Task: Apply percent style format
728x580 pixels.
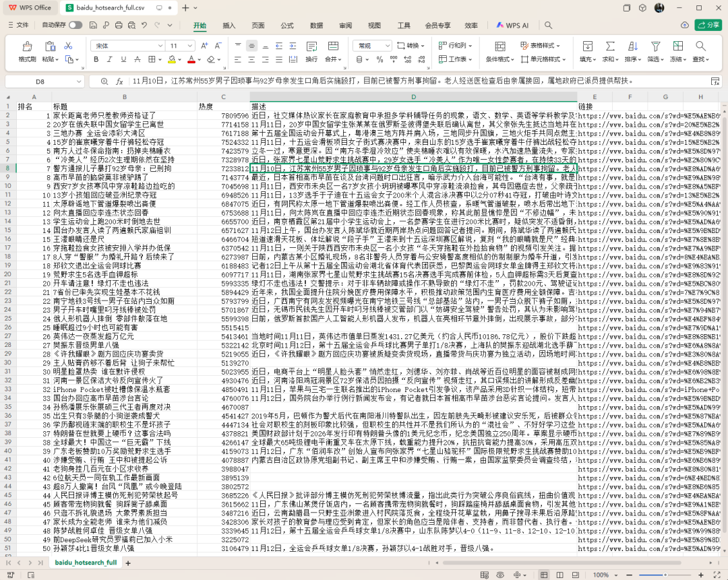Action: (x=380, y=59)
